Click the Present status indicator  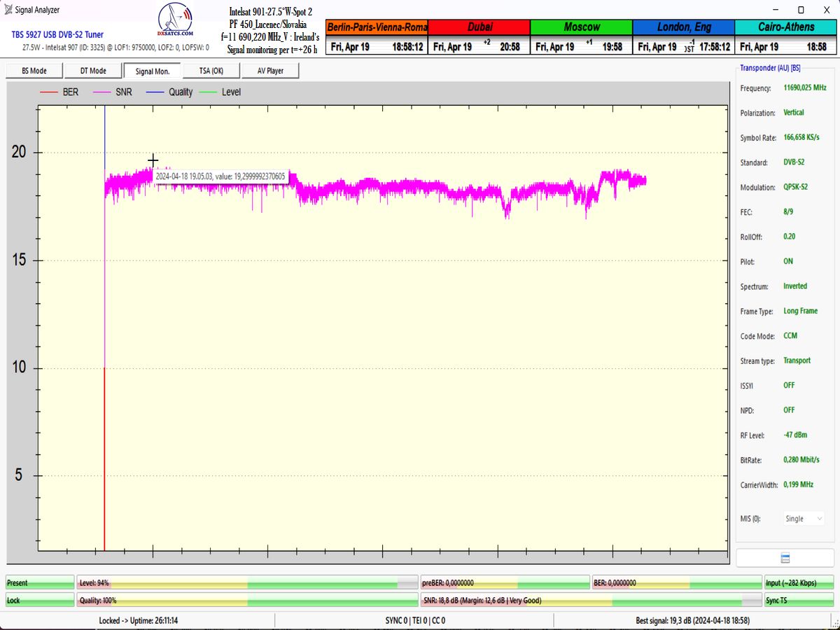coord(40,582)
